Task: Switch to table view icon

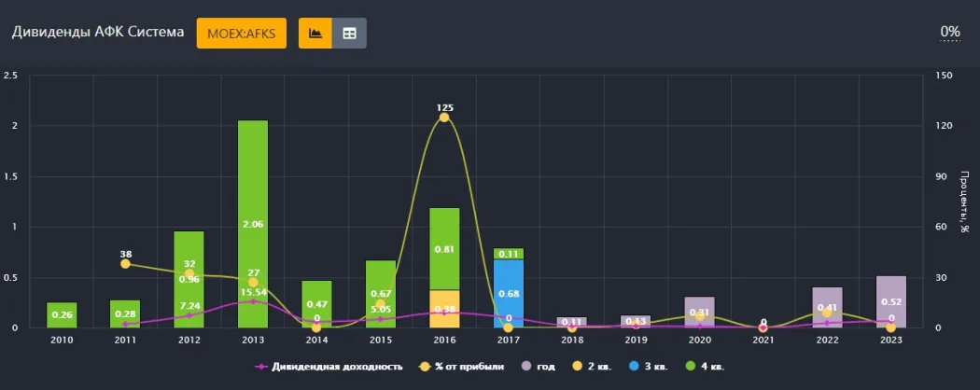Action: click(350, 33)
